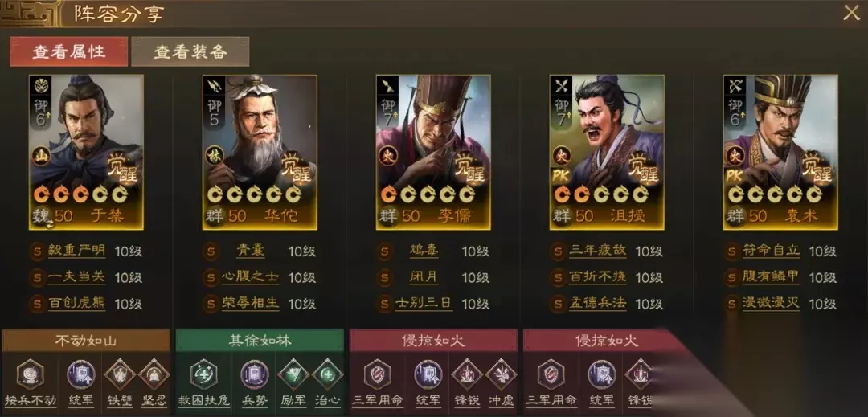The height and width of the screenshot is (417, 868).
Task: Select the 励军 diamond icon
Action: 293,374
